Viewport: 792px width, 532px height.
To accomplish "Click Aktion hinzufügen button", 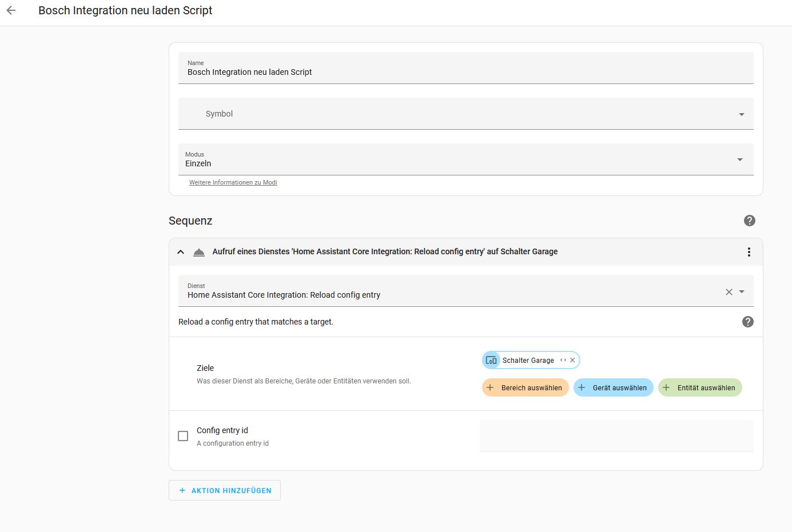I will (225, 490).
